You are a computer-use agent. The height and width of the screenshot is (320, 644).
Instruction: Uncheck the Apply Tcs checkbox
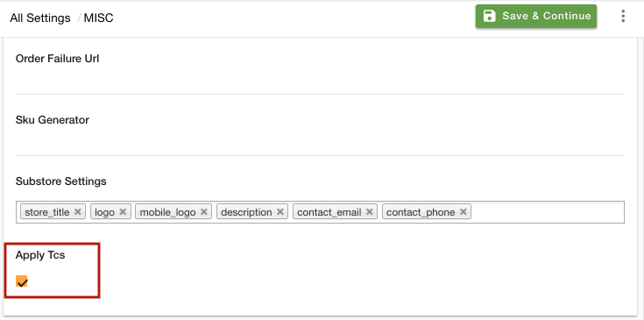click(21, 281)
